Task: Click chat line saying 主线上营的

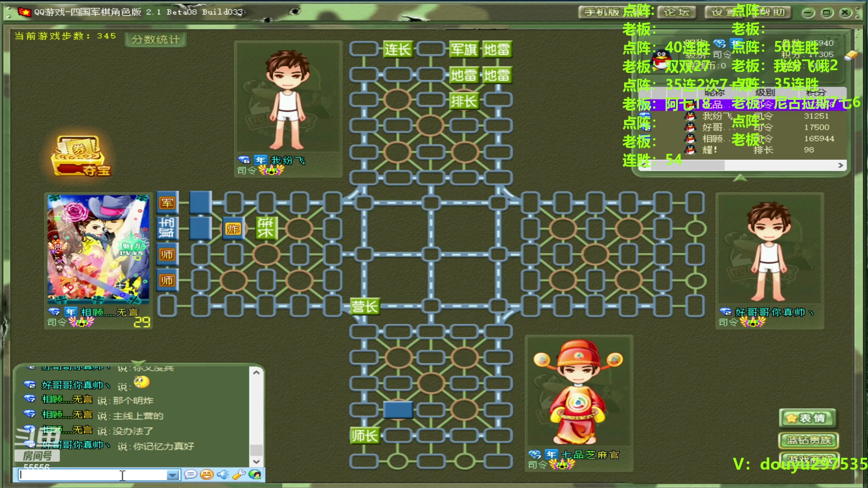Action: click(138, 416)
